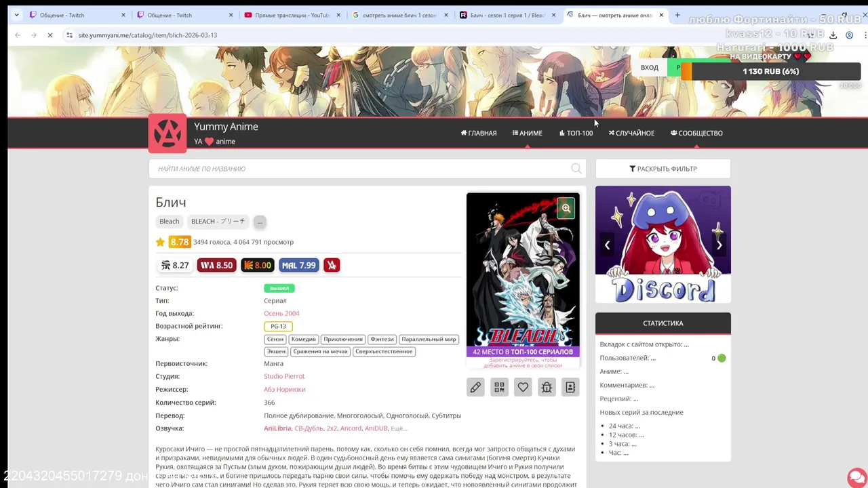Open director Абэ Нориюки link
The height and width of the screenshot is (488, 868).
(x=285, y=390)
